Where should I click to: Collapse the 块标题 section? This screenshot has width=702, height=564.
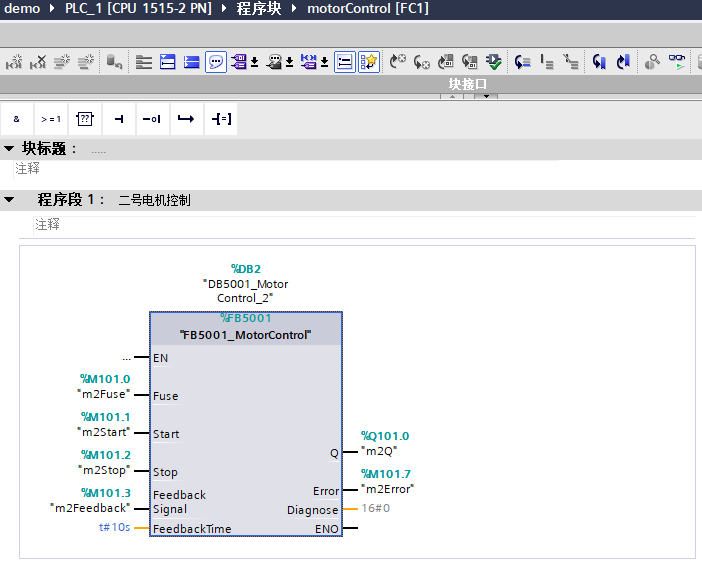point(9,148)
